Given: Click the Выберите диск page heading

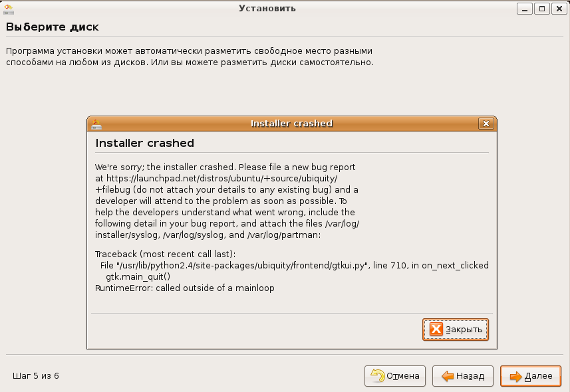Looking at the screenshot, I should point(53,27).
